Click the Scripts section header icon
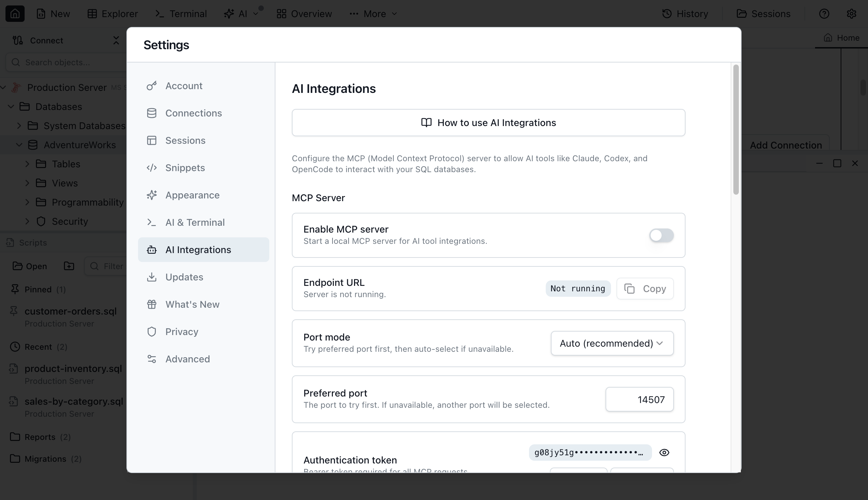 [x=10, y=242]
